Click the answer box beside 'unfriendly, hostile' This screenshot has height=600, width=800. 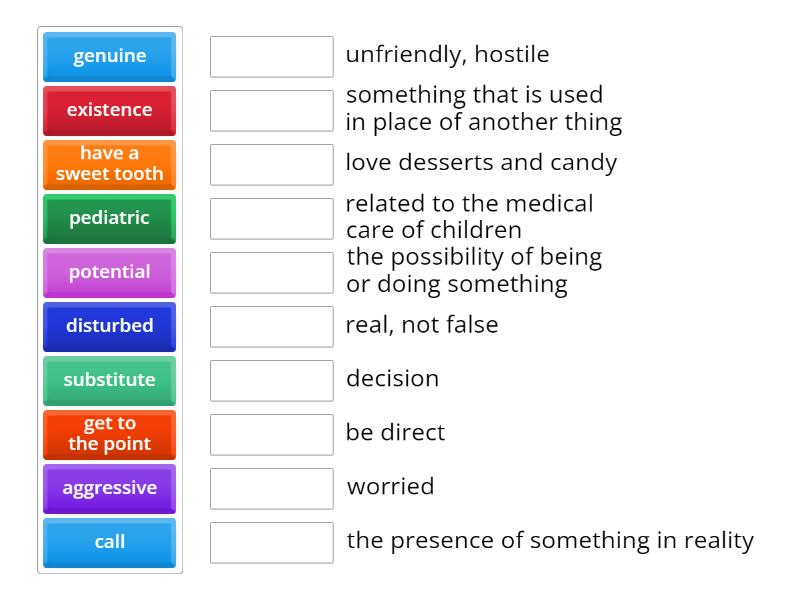[271, 56]
